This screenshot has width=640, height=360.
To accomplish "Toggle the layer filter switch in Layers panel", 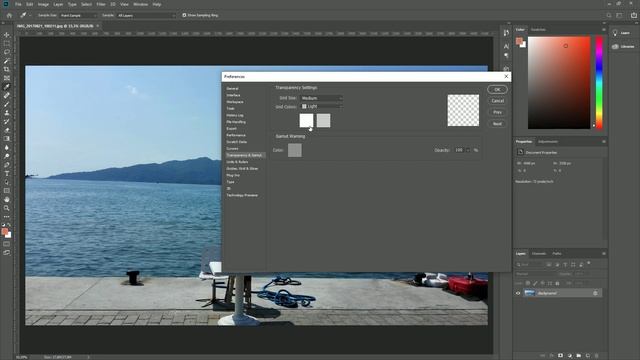I will [589, 264].
